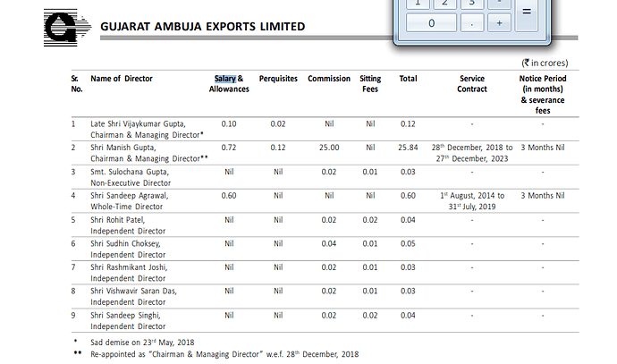Click 'Whole-Time Director' designation text

point(127,207)
